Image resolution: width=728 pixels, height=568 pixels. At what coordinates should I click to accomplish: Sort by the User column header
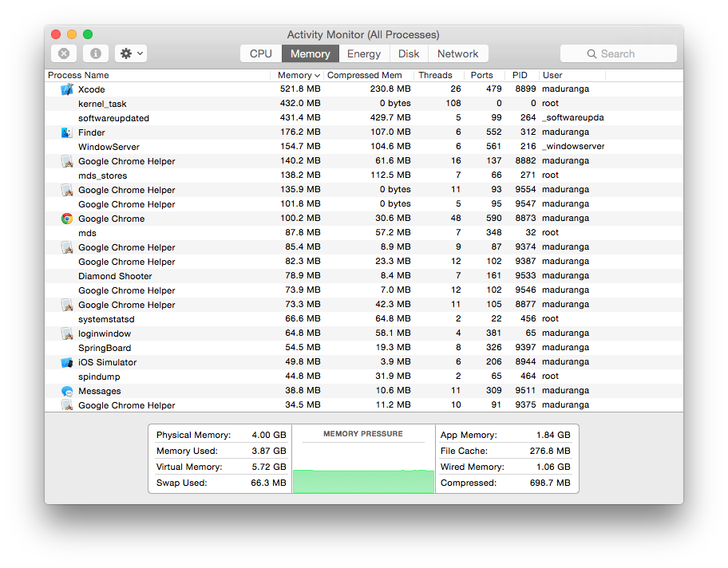click(x=572, y=75)
